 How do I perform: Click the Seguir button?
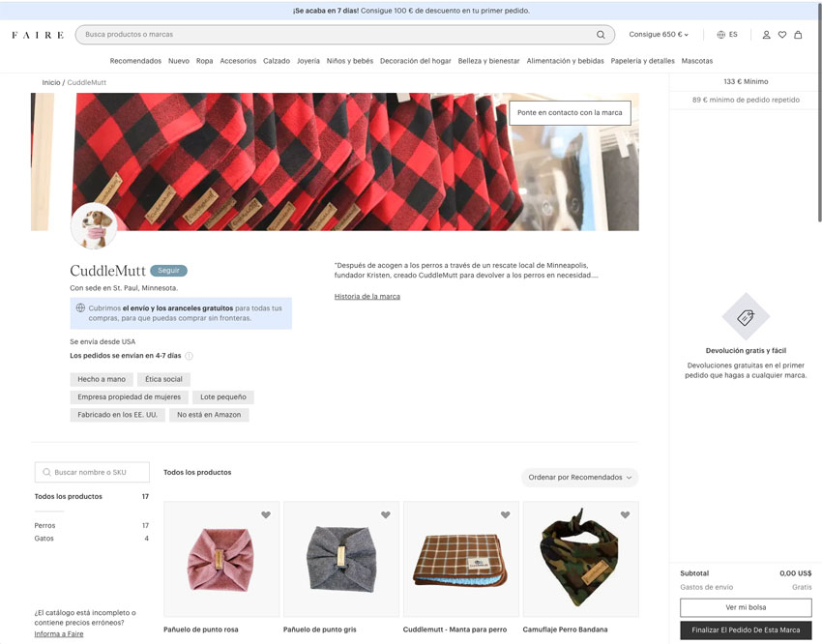click(168, 271)
